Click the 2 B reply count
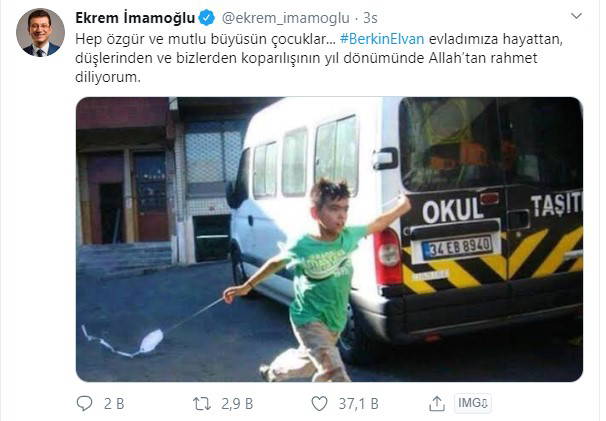Screen dimensions: 606x421 114,404
